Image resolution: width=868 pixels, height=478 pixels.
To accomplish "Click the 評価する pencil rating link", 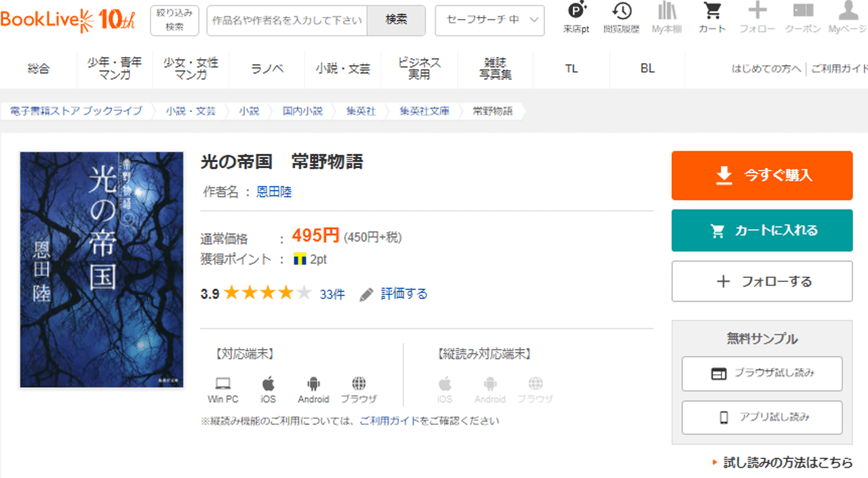I will [394, 294].
